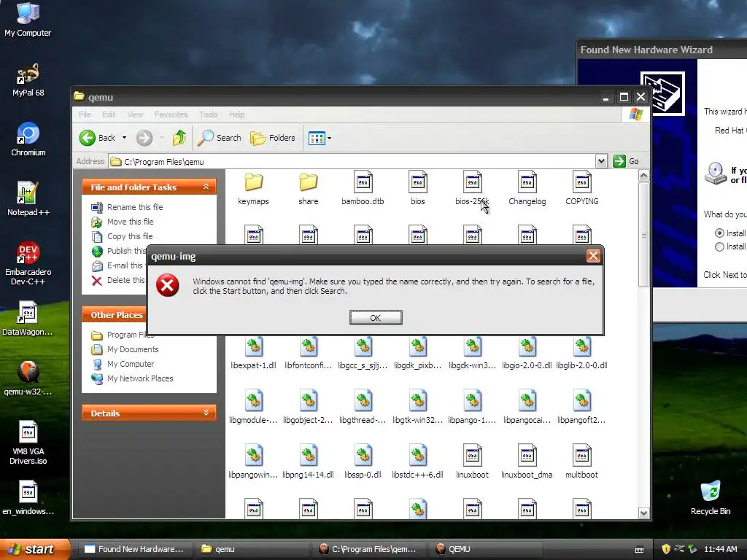Expand the Details panel

pos(206,413)
